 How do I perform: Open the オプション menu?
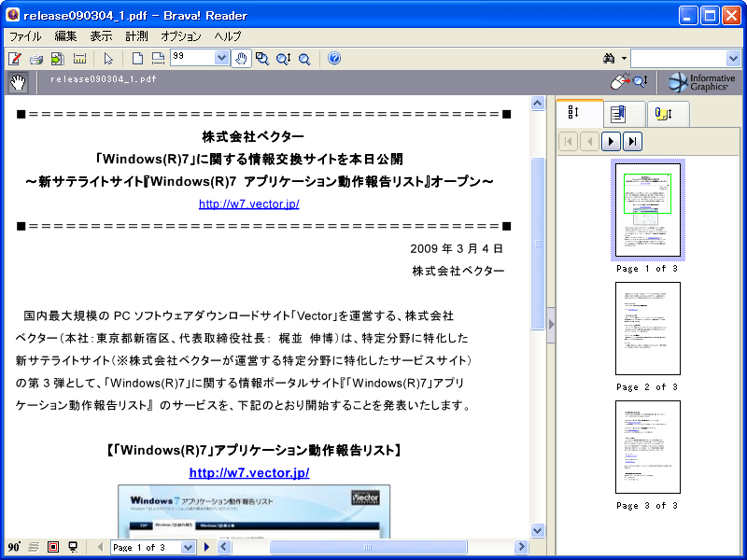pos(181,36)
